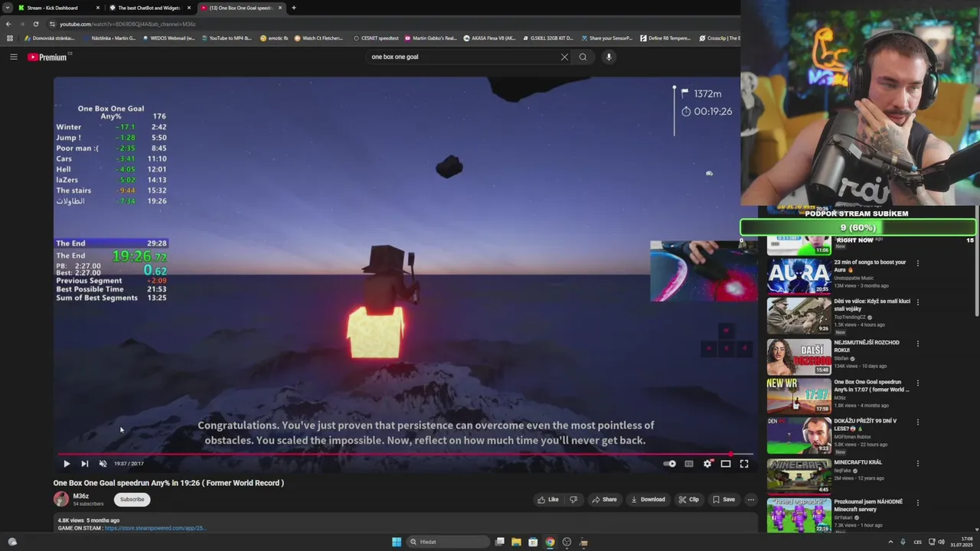Start voice search with microphone

(609, 57)
